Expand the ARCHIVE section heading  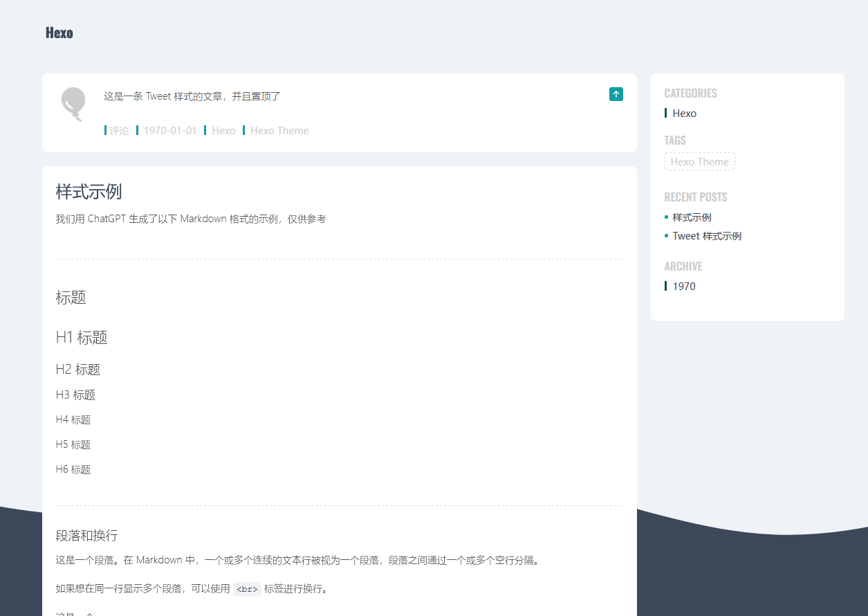683,266
